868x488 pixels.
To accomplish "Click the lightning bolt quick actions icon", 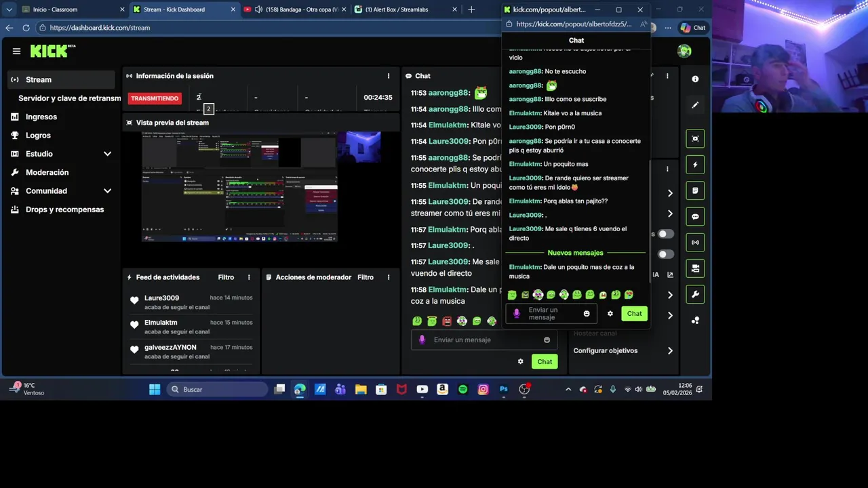I will tap(695, 165).
